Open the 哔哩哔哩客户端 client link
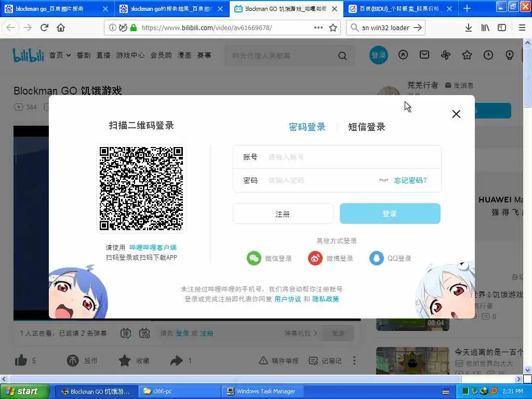 pos(153,247)
